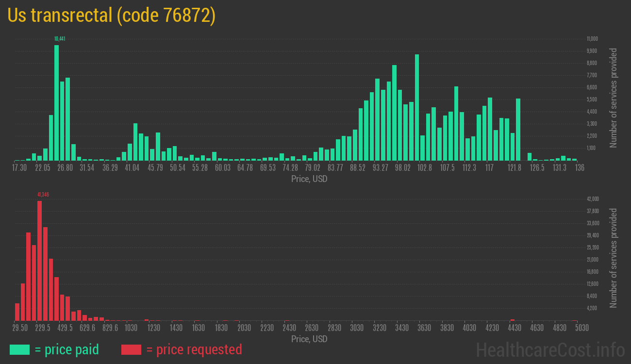This screenshot has height=364, width=631.
Task: Click the 'price requested' legend label
Action: pos(194,349)
